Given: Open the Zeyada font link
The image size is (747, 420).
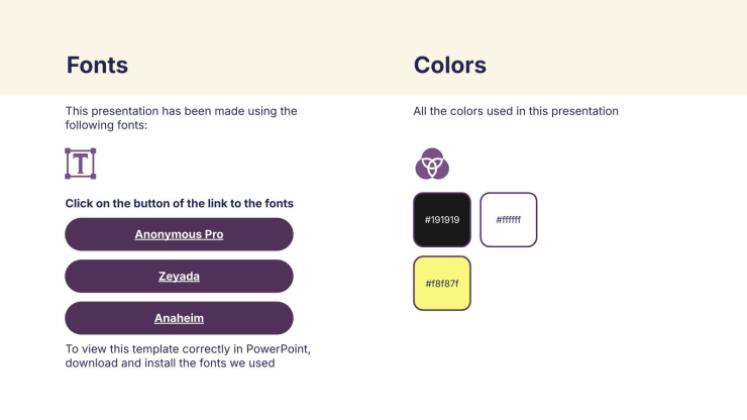Looking at the screenshot, I should 179,276.
